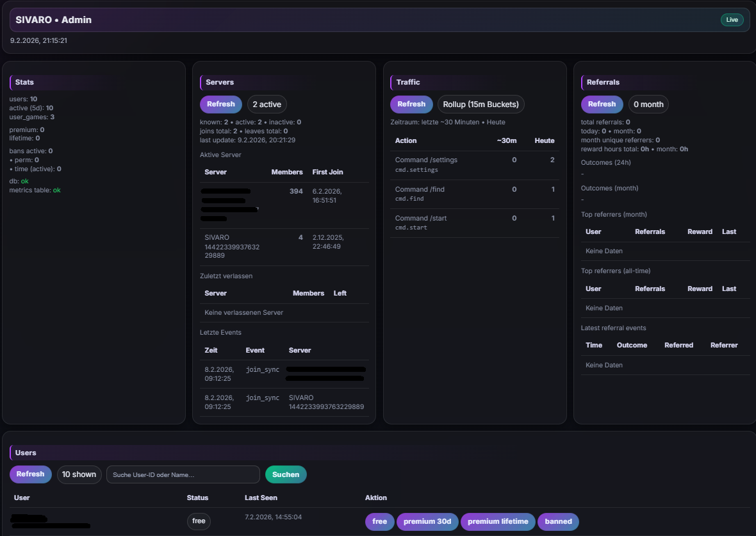Click Refresh in the Servers panel
756x536 pixels.
[220, 104]
